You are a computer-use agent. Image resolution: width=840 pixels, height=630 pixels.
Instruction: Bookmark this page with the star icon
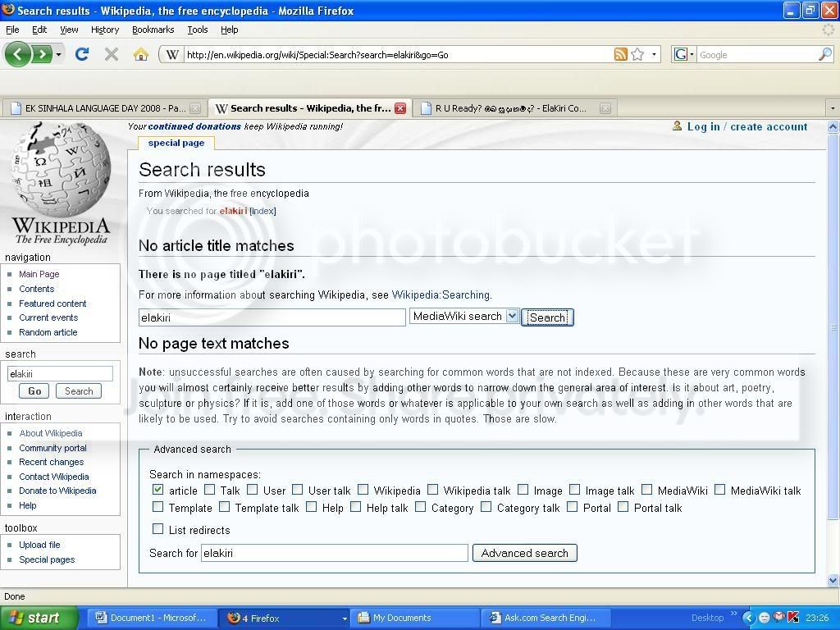(637, 54)
